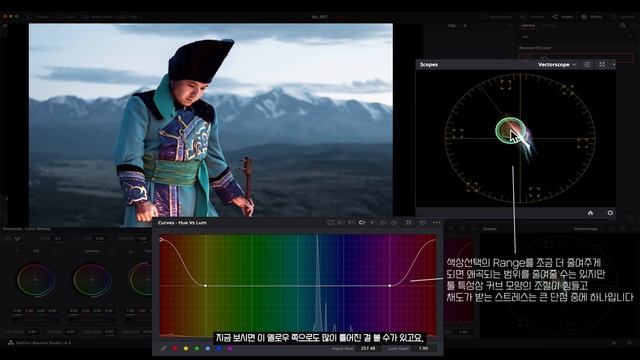This screenshot has width=640, height=360.
Task: Click the blue hue swatch
Action: click(x=219, y=349)
